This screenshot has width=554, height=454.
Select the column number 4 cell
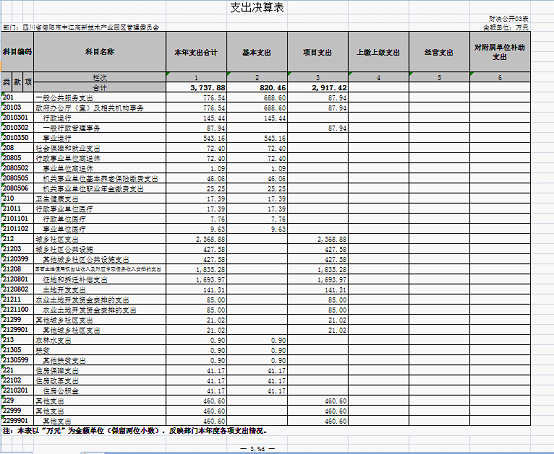point(378,77)
